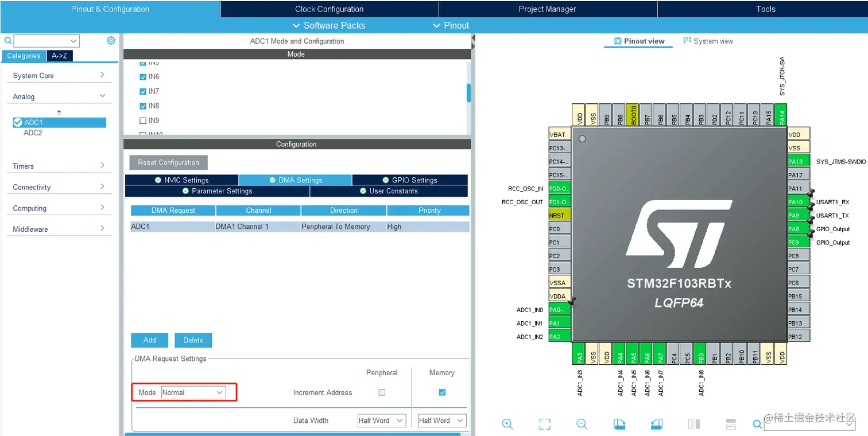
Task: Click the Delete DMA request button
Action: point(193,340)
